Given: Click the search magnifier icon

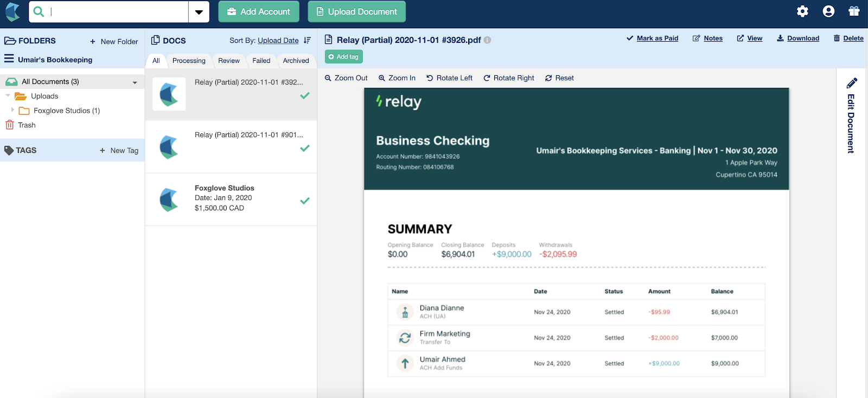Looking at the screenshot, I should point(39,11).
